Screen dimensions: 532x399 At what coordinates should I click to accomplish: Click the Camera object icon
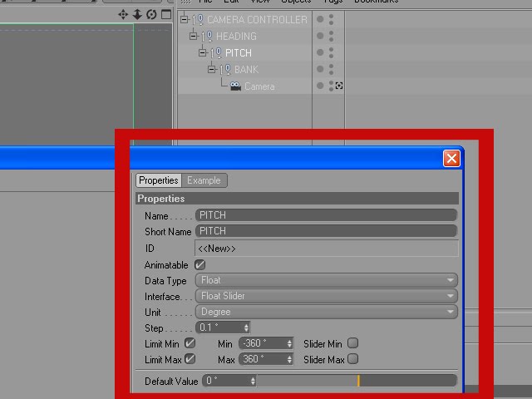tap(235, 86)
